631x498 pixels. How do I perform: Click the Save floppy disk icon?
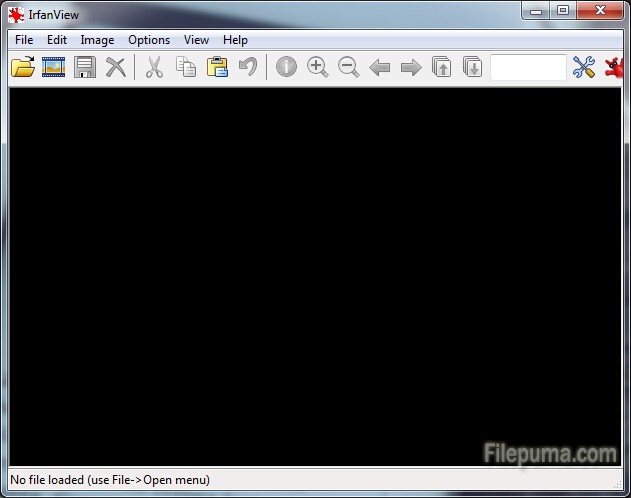85,68
